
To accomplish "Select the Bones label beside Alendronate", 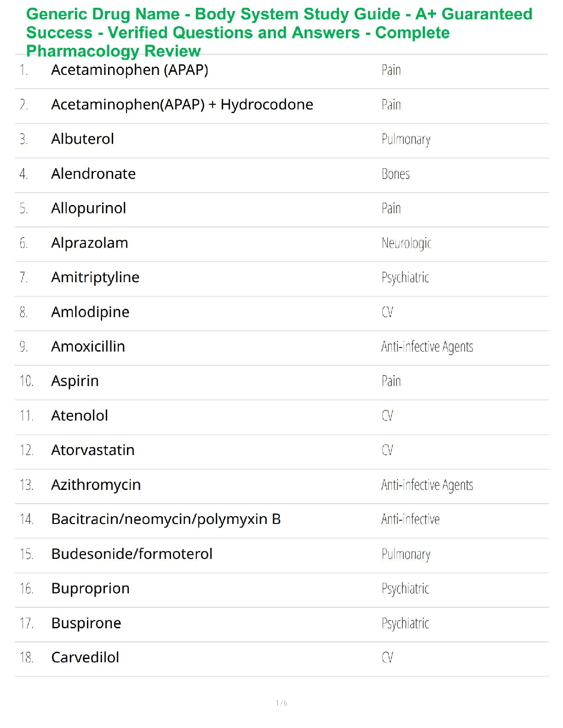I will click(x=396, y=174).
